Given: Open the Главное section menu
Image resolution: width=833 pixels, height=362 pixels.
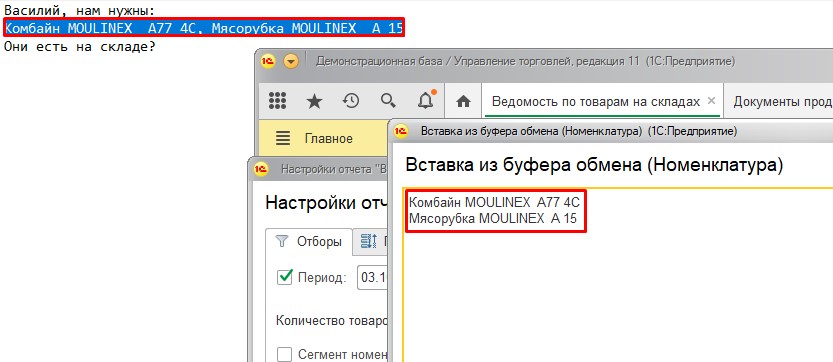Looking at the screenshot, I should (x=328, y=139).
